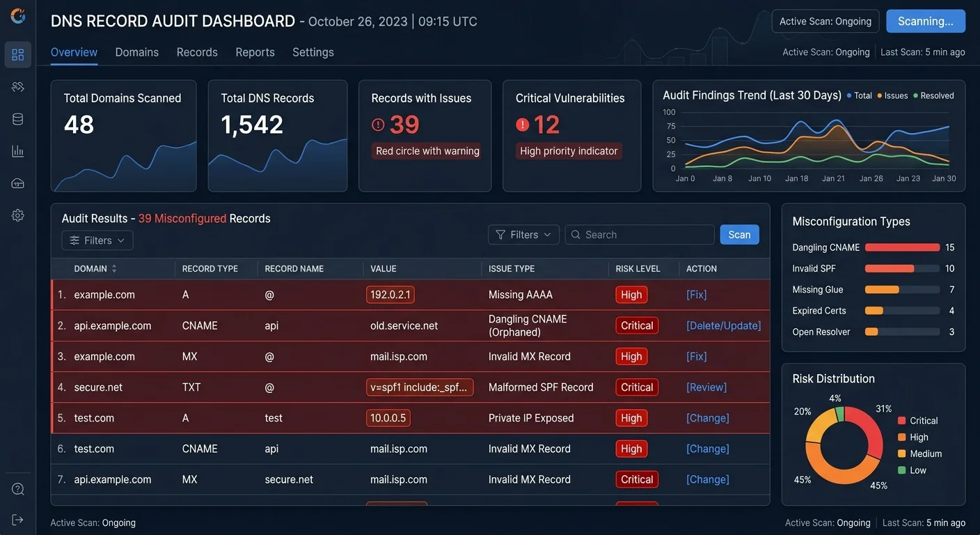
Task: Open the toolbox icon in sidebar
Action: pyautogui.click(x=18, y=183)
